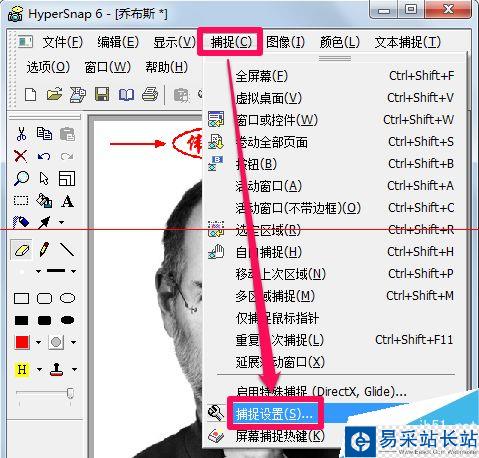Viewport: 479px width, 458px height.
Task: Select the Pencil tool
Action: tap(44, 249)
